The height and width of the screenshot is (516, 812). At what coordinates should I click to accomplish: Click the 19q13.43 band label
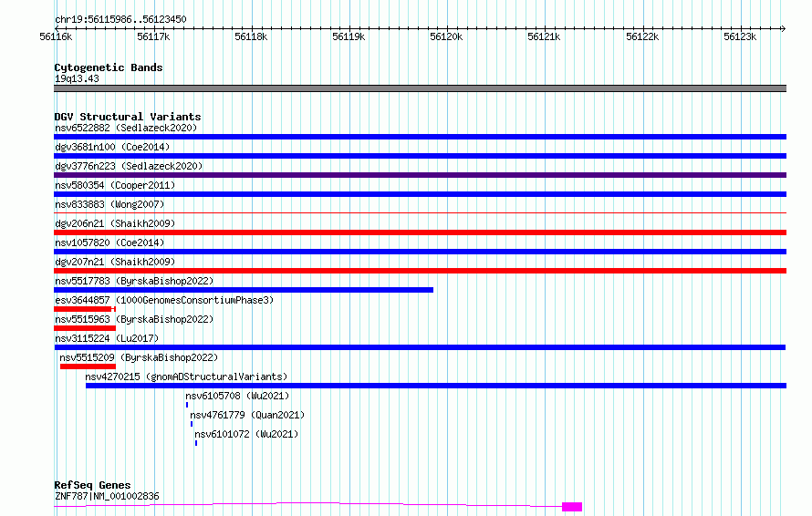77,78
